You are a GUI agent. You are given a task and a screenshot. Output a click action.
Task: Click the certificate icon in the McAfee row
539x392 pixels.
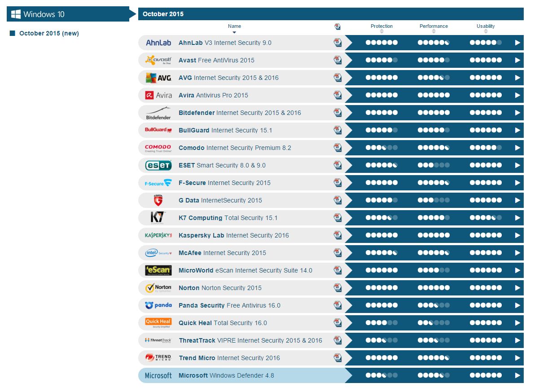[337, 253]
